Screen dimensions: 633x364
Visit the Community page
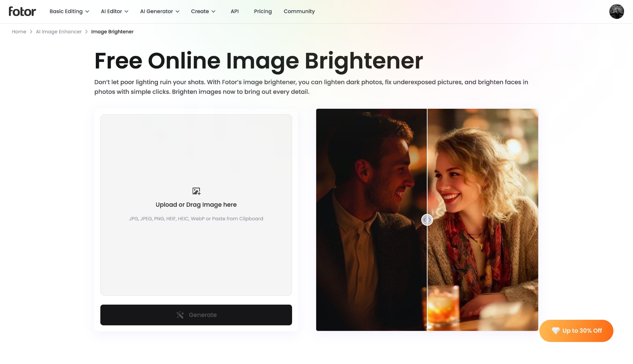point(299,11)
